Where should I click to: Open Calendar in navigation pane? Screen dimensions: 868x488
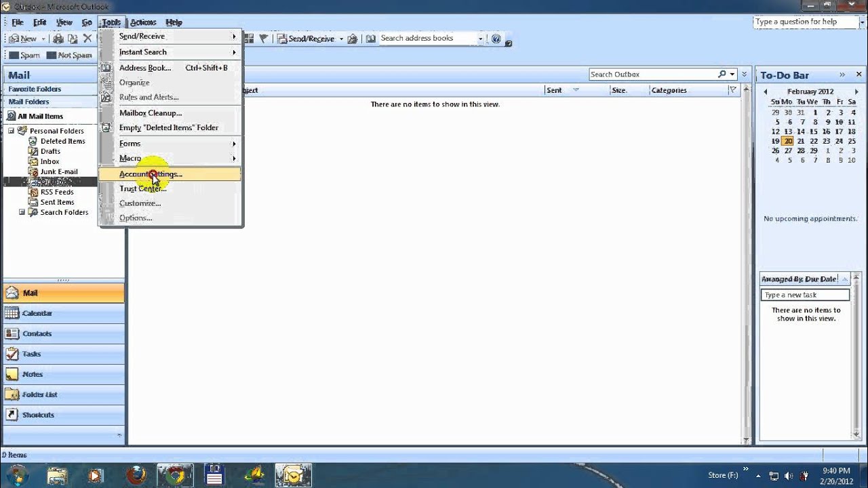click(63, 313)
